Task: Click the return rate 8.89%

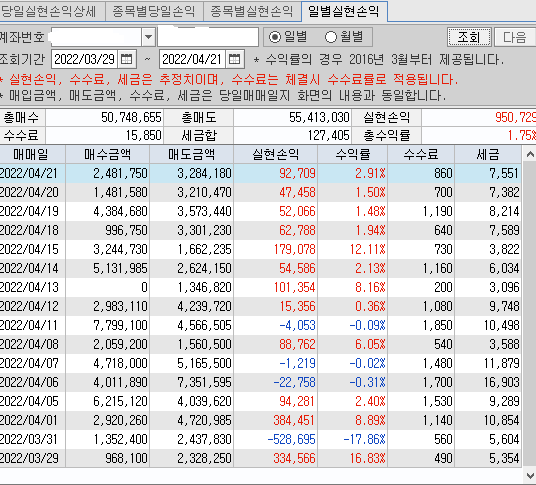Action: (x=370, y=420)
